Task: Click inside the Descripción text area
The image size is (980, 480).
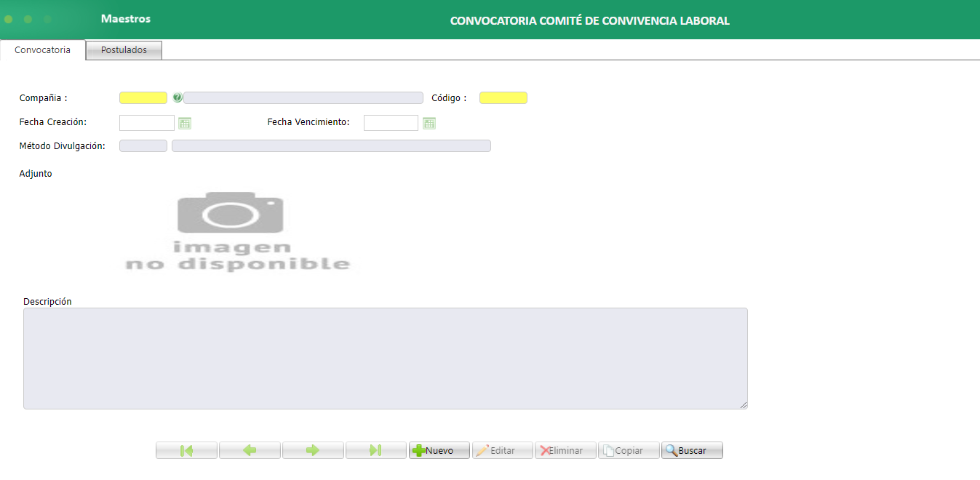Action: (386, 358)
